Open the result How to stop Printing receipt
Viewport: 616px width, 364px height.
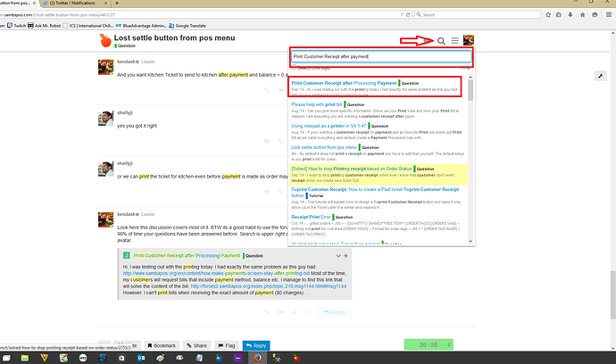point(352,169)
